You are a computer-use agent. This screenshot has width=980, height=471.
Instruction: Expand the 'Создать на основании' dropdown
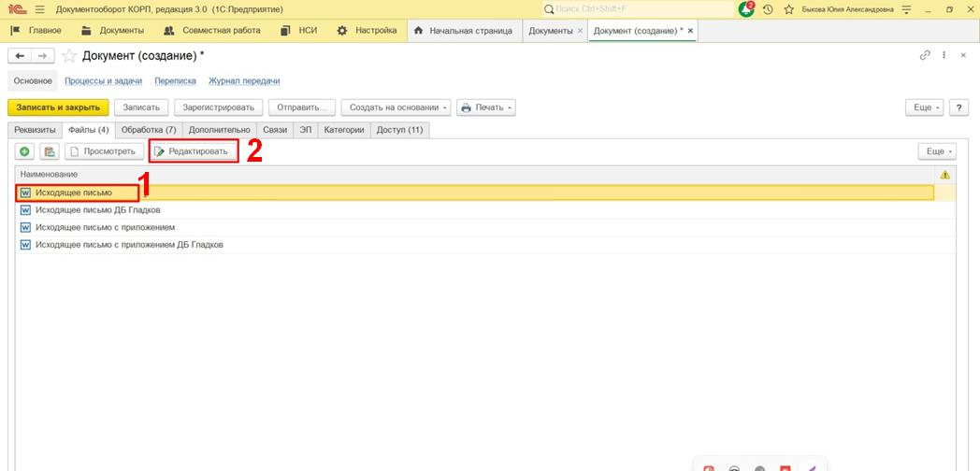396,107
